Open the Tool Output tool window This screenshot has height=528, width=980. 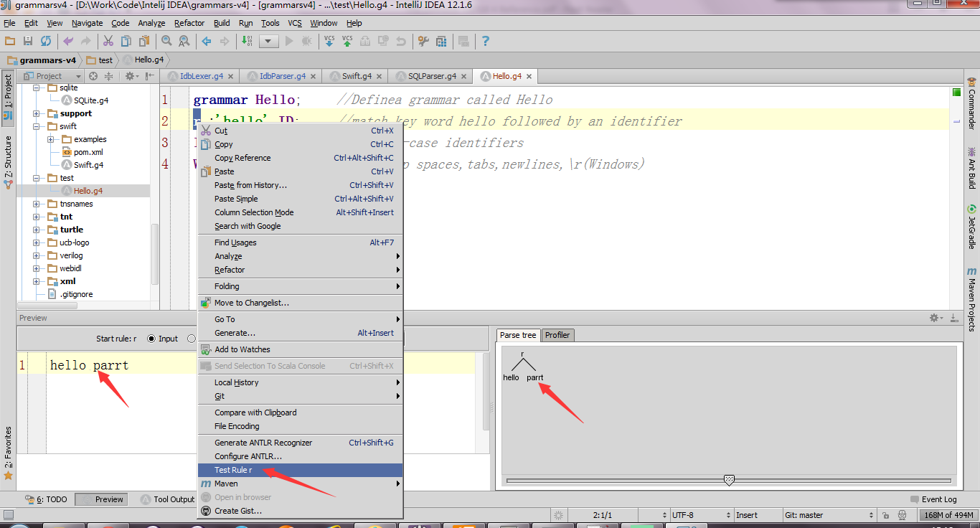(168, 499)
